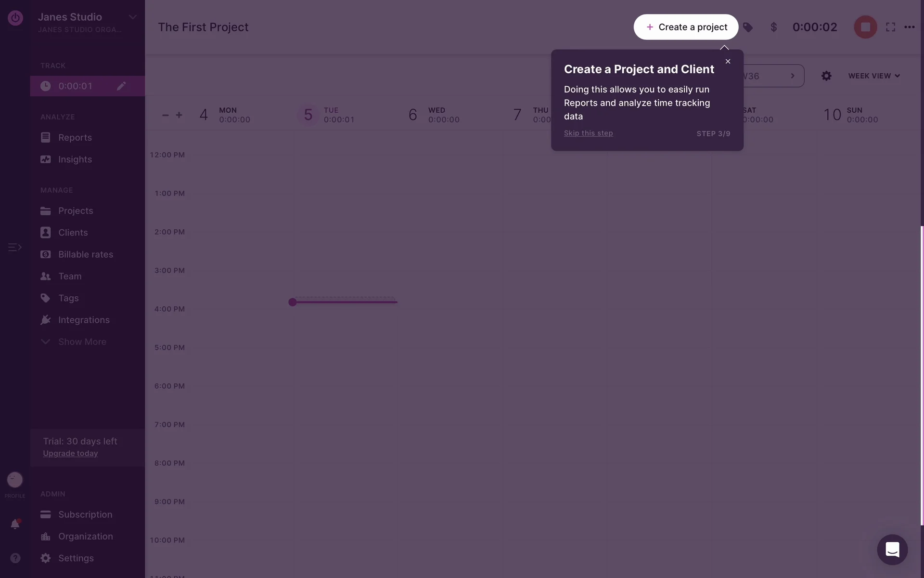Click the pencil edit icon beside timer
Screen dimensions: 924x578
pos(121,86)
